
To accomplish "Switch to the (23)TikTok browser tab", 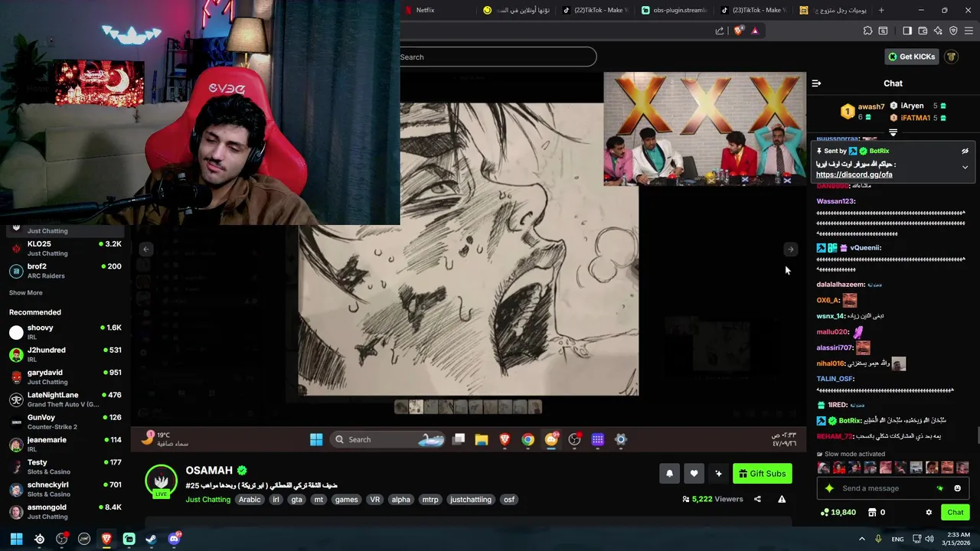I will (753, 10).
